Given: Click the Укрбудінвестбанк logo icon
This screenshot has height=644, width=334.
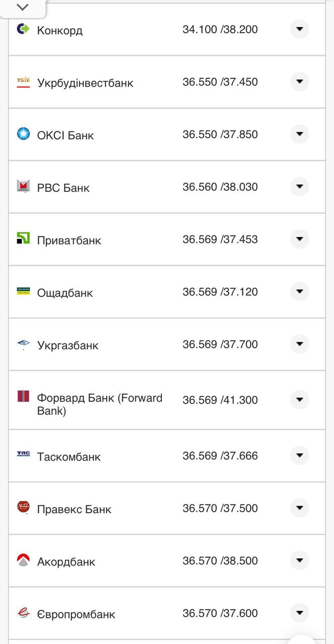Looking at the screenshot, I should (x=23, y=82).
